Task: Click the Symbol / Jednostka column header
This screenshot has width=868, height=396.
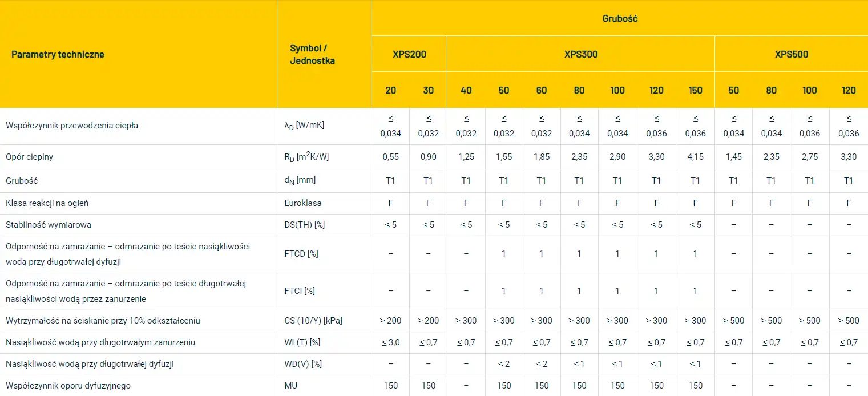Action: (312, 55)
